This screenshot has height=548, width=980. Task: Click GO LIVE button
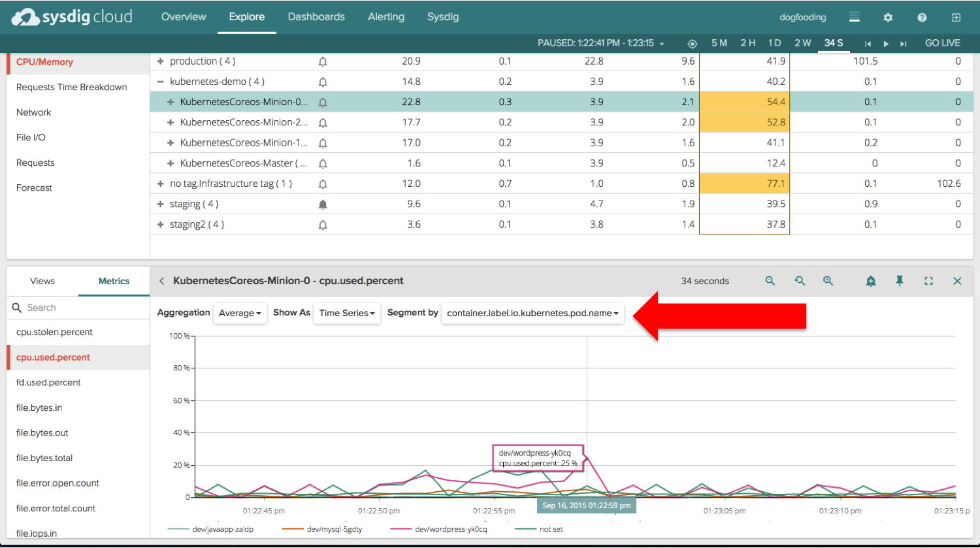[x=943, y=43]
